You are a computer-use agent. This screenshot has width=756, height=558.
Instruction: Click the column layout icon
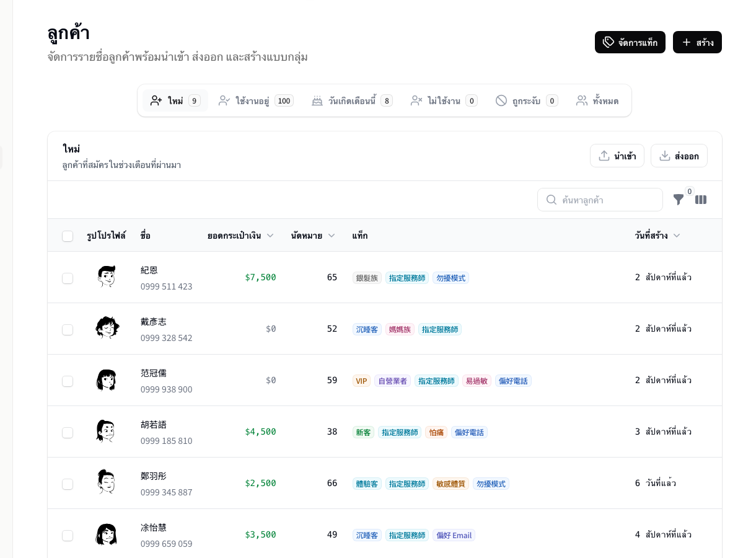pos(701,200)
